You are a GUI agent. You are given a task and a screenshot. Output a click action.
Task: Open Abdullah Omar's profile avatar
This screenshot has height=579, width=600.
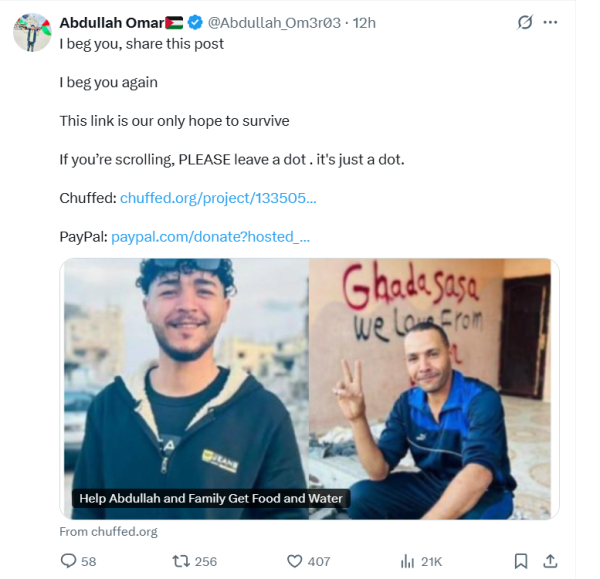[32, 33]
